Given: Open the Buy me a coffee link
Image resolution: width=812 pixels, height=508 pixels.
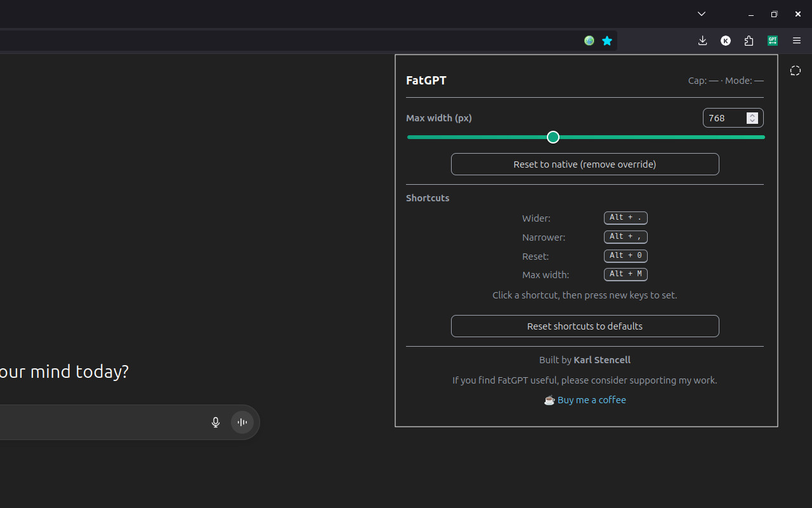Looking at the screenshot, I should [591, 400].
